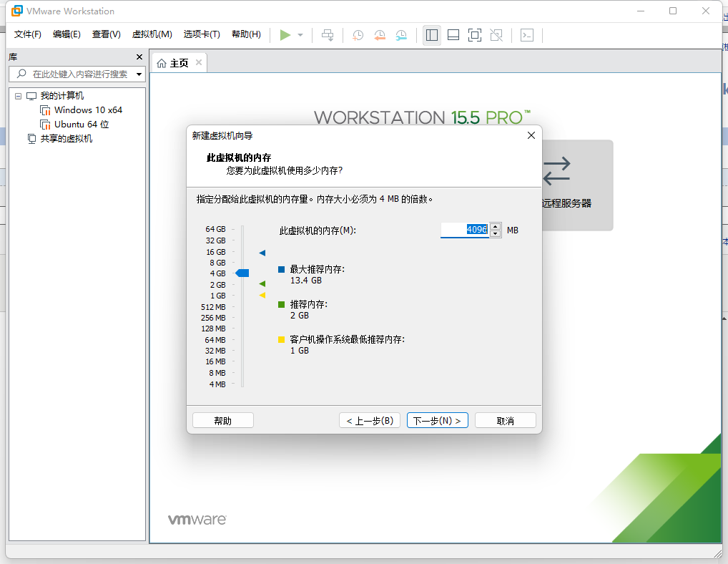Click the blue memory slider handle at 4 GB
This screenshot has width=728, height=564.
242,273
